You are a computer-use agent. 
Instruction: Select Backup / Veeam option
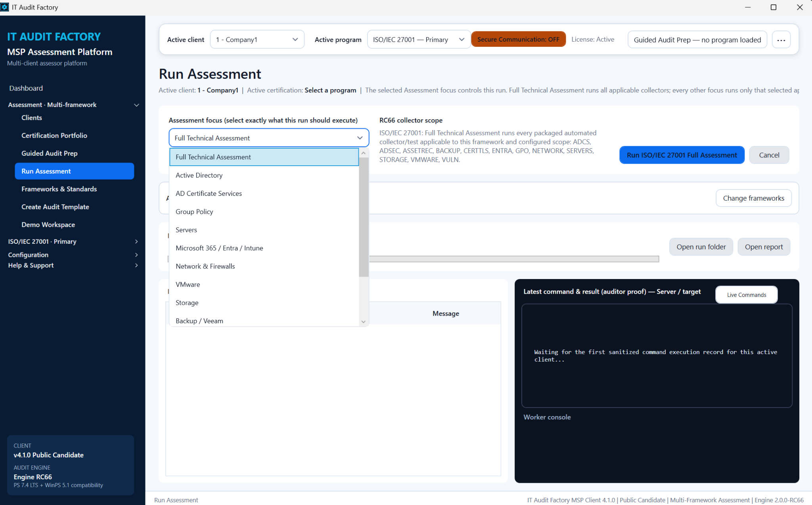(264, 320)
